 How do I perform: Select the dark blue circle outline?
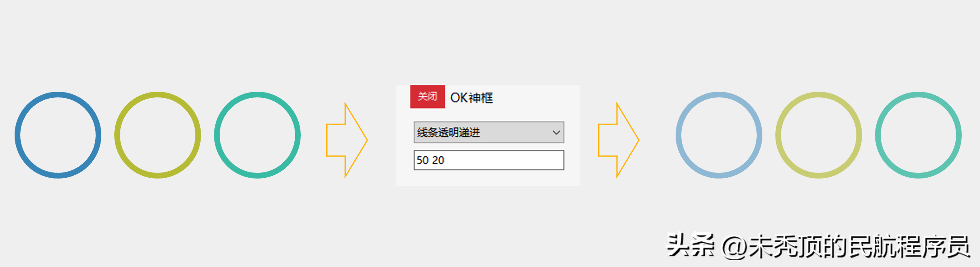[x=58, y=95]
